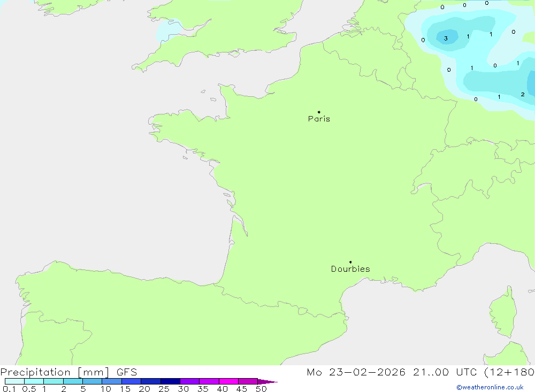The width and height of the screenshot is (535, 392).
Task: Select the Dourbies location dot on map
Action: click(x=350, y=262)
